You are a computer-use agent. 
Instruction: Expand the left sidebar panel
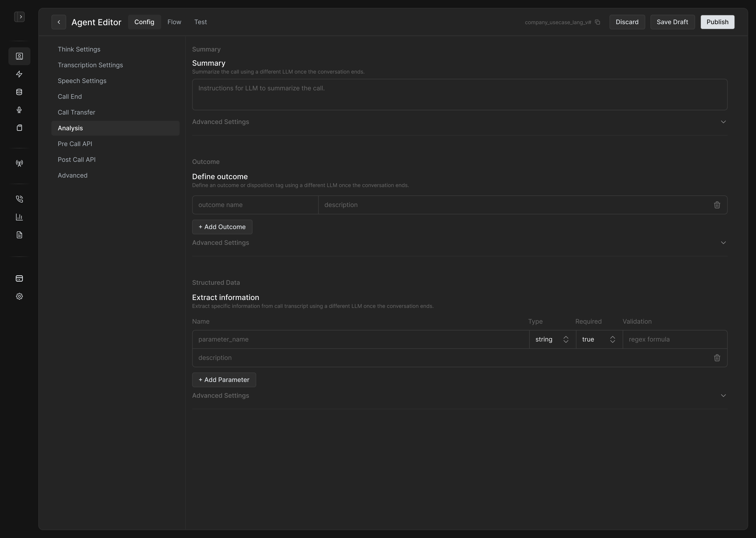click(x=19, y=17)
